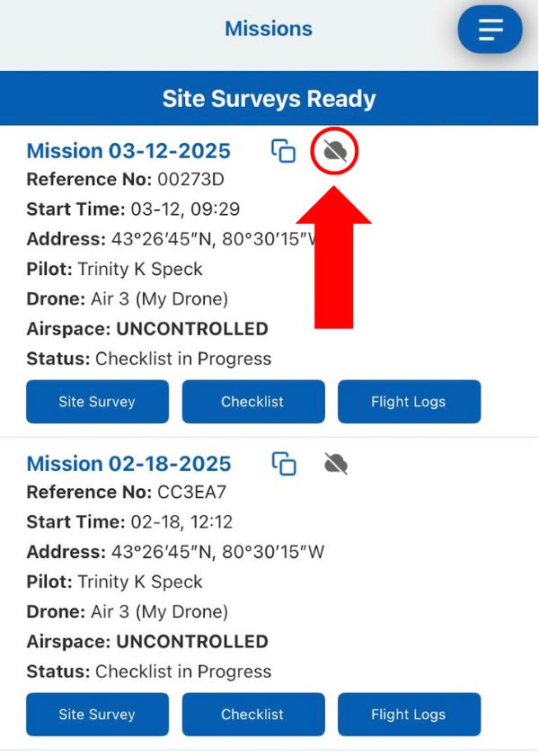This screenshot has height=756, width=539.
Task: Open Checklist for Mission 03-12-2025
Action: point(252,402)
